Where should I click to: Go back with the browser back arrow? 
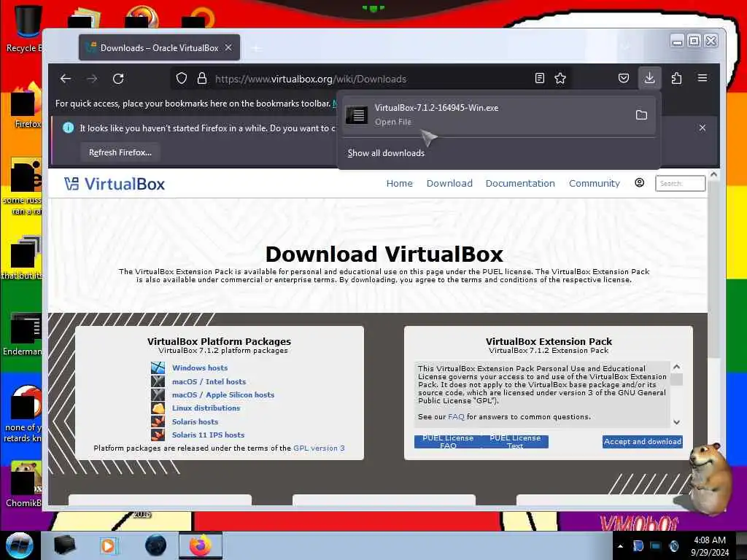(x=66, y=79)
